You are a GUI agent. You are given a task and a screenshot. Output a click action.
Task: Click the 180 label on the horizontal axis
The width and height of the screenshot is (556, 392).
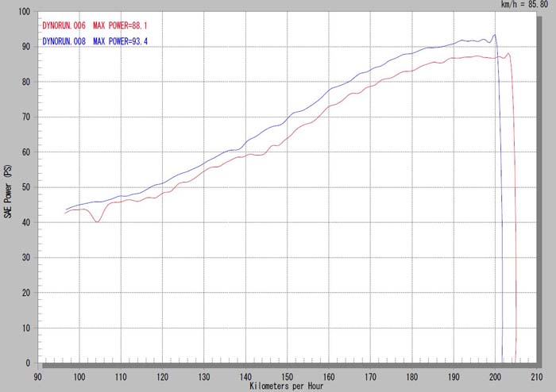(x=412, y=377)
